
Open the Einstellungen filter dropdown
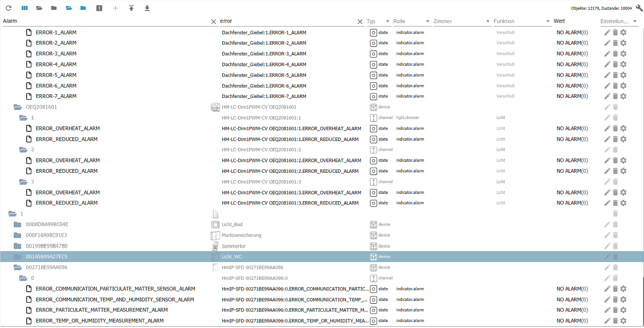click(x=619, y=22)
